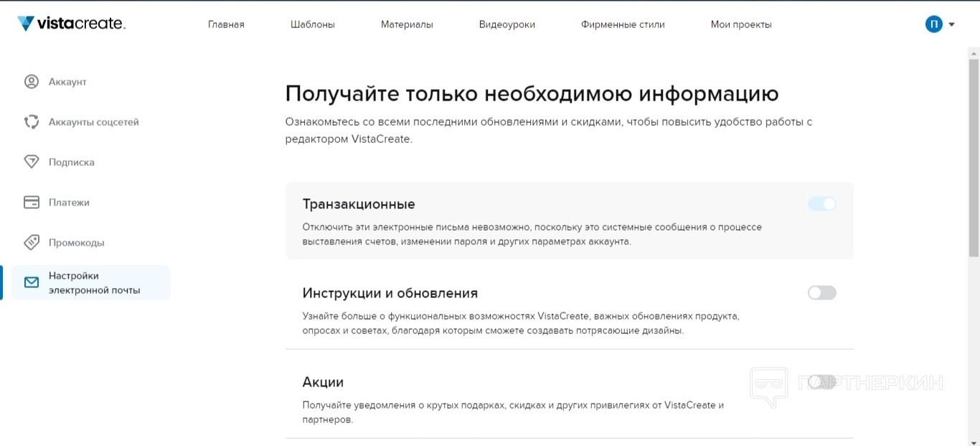Open the Материалы menu item
Image resolution: width=980 pixels, height=446 pixels.
coord(407,24)
